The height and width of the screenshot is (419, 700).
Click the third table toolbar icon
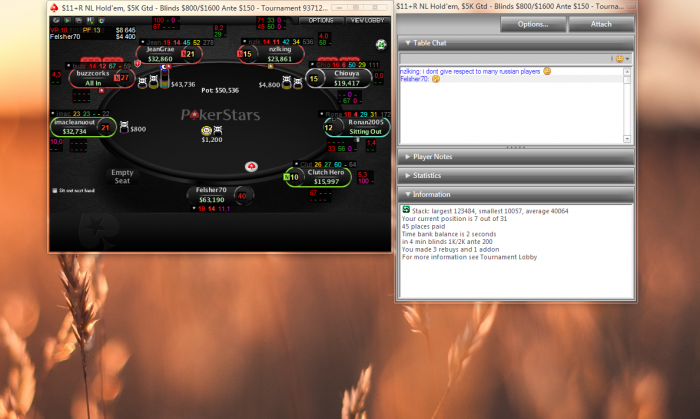pyautogui.click(x=78, y=21)
